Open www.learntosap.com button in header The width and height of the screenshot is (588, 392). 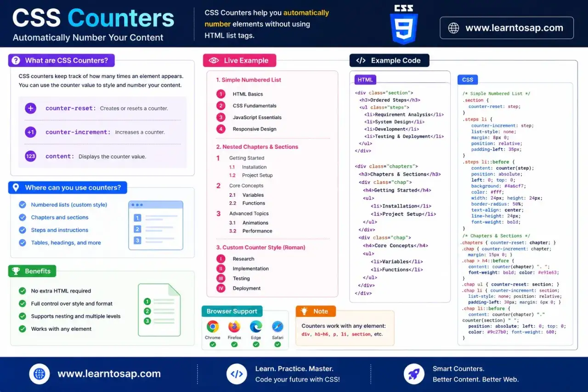507,28
